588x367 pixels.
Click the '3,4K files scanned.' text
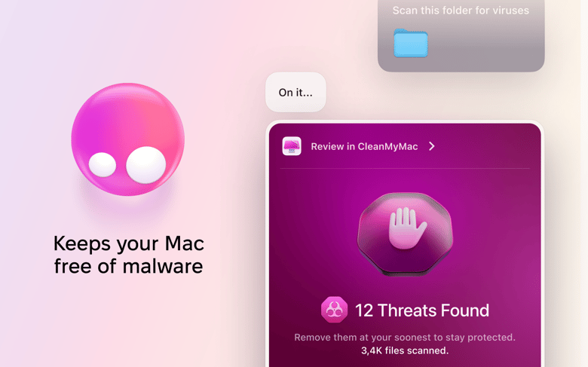[x=405, y=351]
